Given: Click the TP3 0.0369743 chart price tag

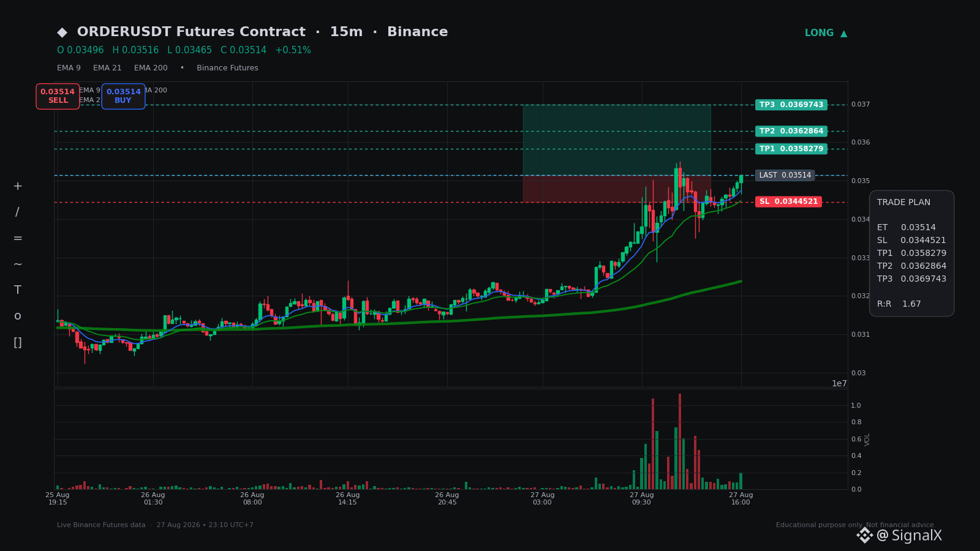Looking at the screenshot, I should pos(791,105).
